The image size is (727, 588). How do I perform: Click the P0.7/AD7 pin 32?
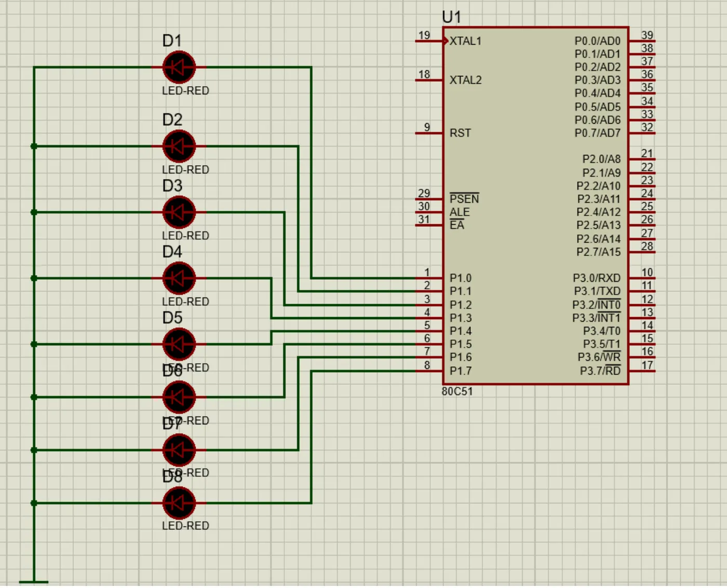point(642,133)
